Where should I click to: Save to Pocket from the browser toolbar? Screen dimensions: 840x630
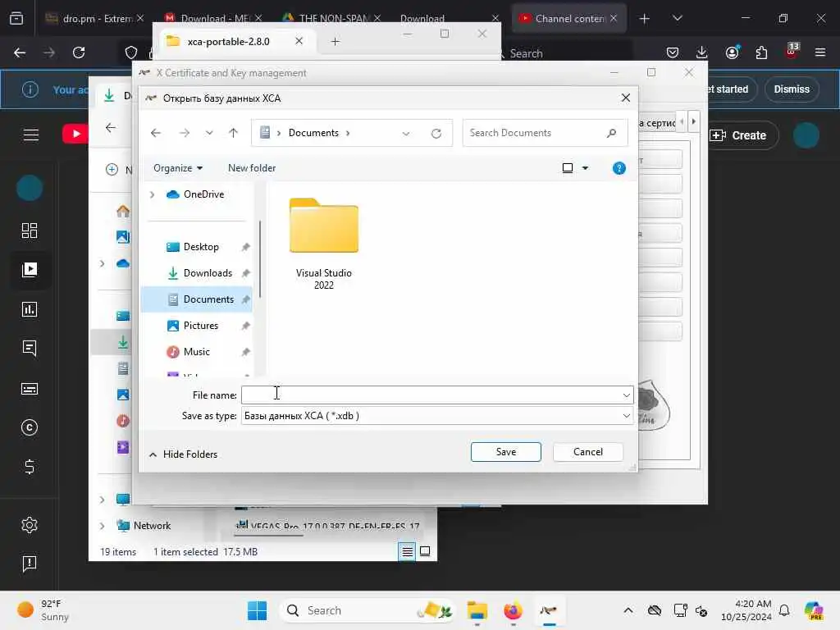point(673,52)
